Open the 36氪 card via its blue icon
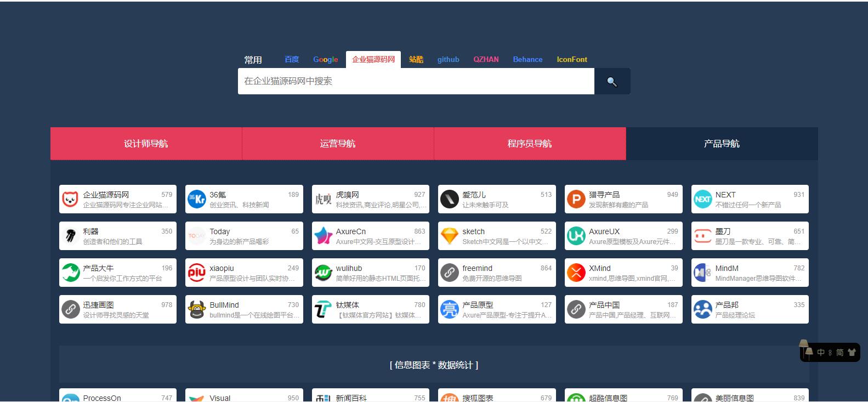 [x=197, y=199]
